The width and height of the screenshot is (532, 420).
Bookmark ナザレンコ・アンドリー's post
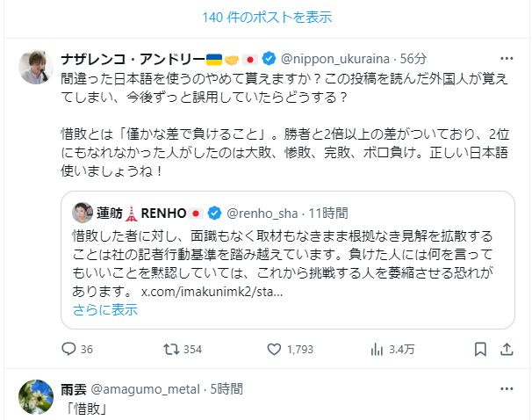pyautogui.click(x=479, y=349)
